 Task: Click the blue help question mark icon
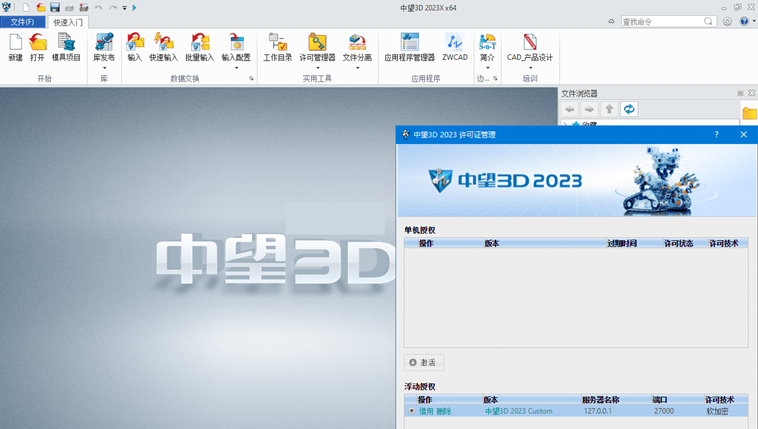[x=744, y=21]
